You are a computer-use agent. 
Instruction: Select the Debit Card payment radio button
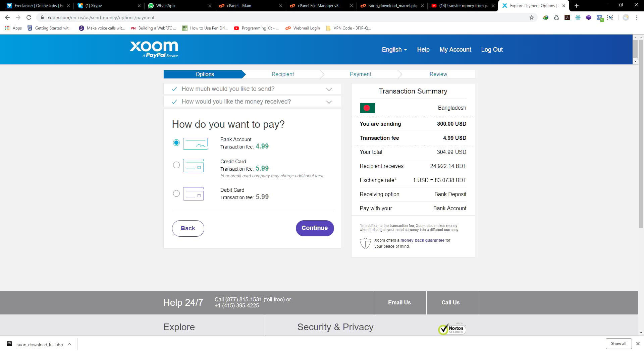pyautogui.click(x=176, y=193)
